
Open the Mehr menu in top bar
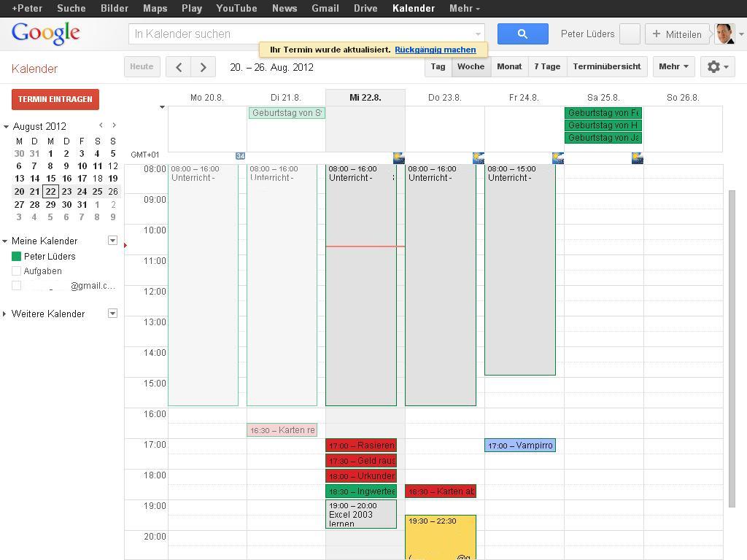(x=465, y=8)
